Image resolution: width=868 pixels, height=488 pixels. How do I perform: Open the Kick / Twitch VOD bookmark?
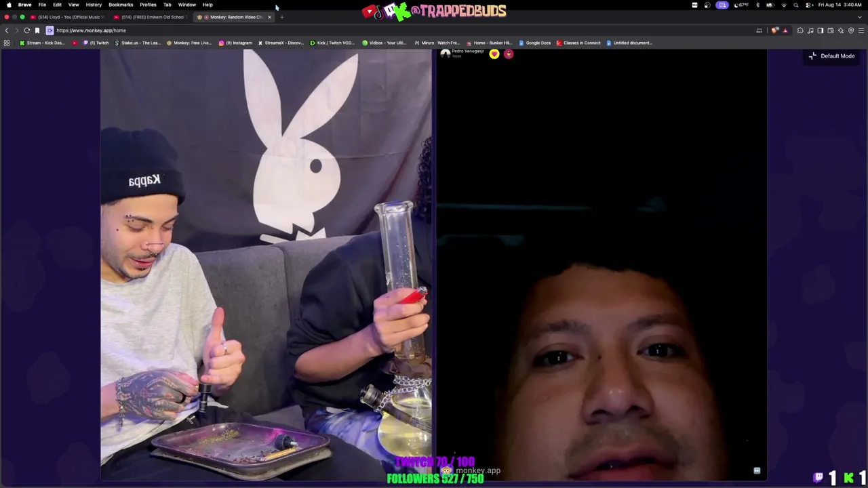click(332, 43)
